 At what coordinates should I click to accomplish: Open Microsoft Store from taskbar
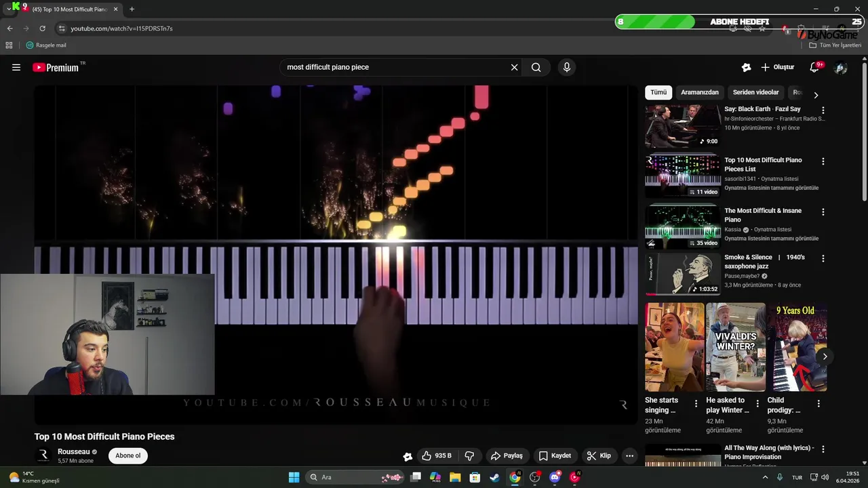pos(475,477)
